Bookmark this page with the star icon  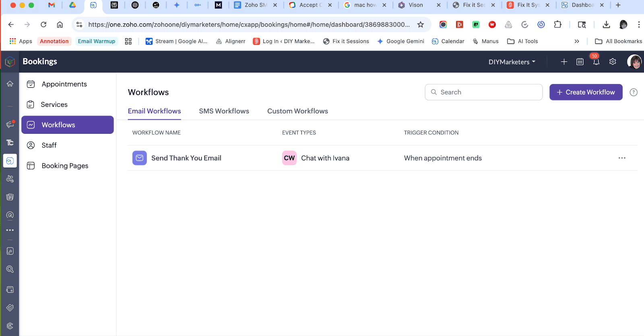(x=421, y=25)
